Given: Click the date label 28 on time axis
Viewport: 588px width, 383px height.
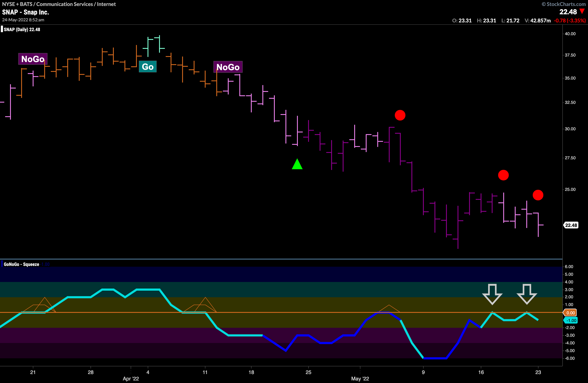Looking at the screenshot, I should pos(91,372).
